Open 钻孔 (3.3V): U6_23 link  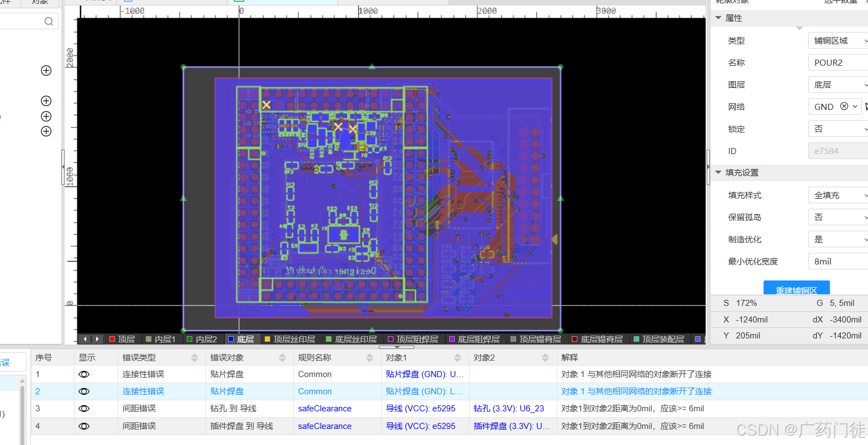(x=509, y=409)
